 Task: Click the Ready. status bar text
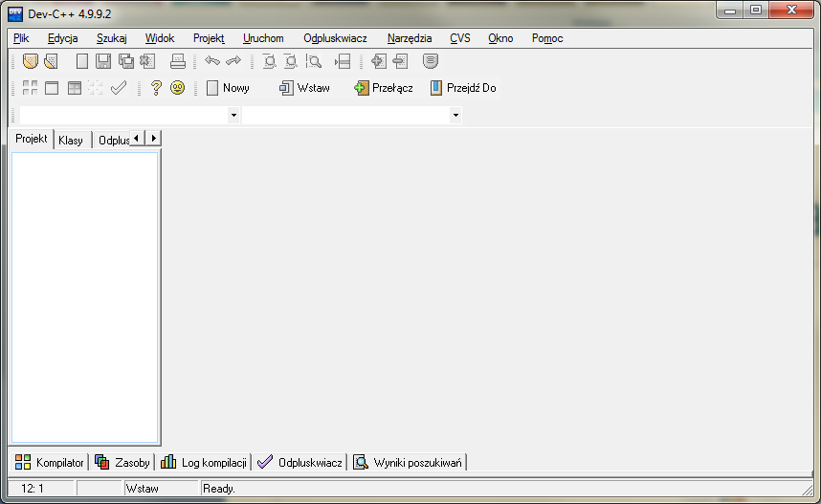pyautogui.click(x=219, y=489)
